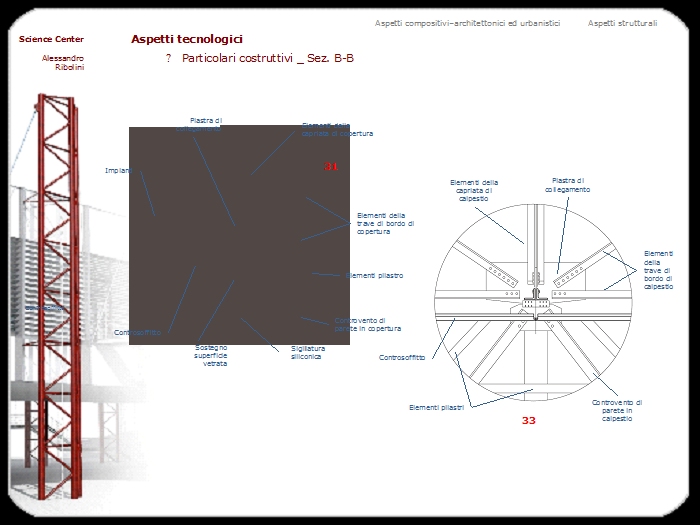Click the red figure number 33
This screenshot has height=525, width=700.
pyautogui.click(x=528, y=421)
